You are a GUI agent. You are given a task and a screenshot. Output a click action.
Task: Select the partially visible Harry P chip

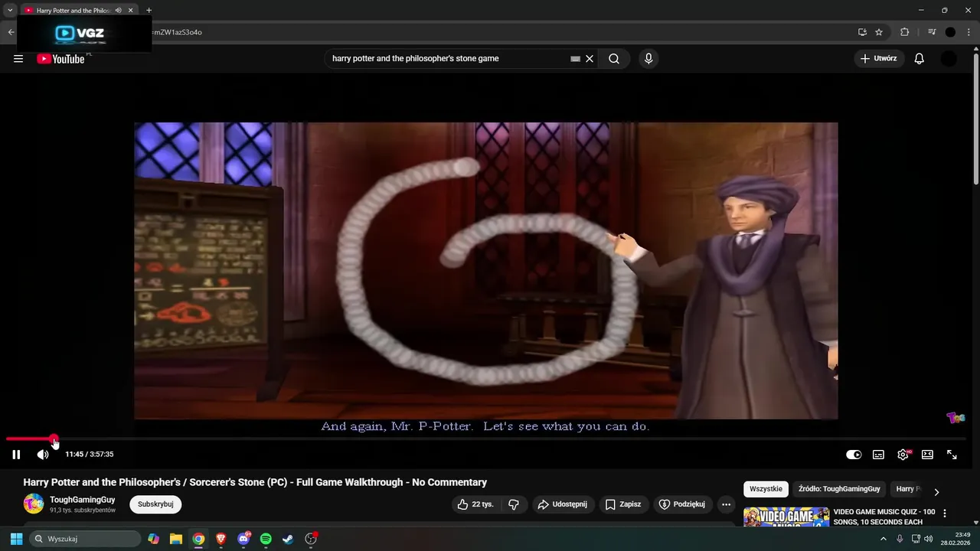(x=907, y=489)
